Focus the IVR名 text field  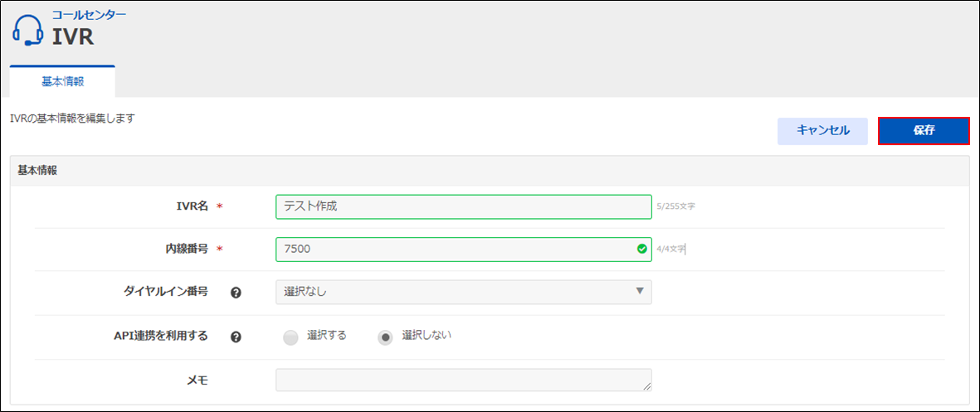[x=463, y=206]
